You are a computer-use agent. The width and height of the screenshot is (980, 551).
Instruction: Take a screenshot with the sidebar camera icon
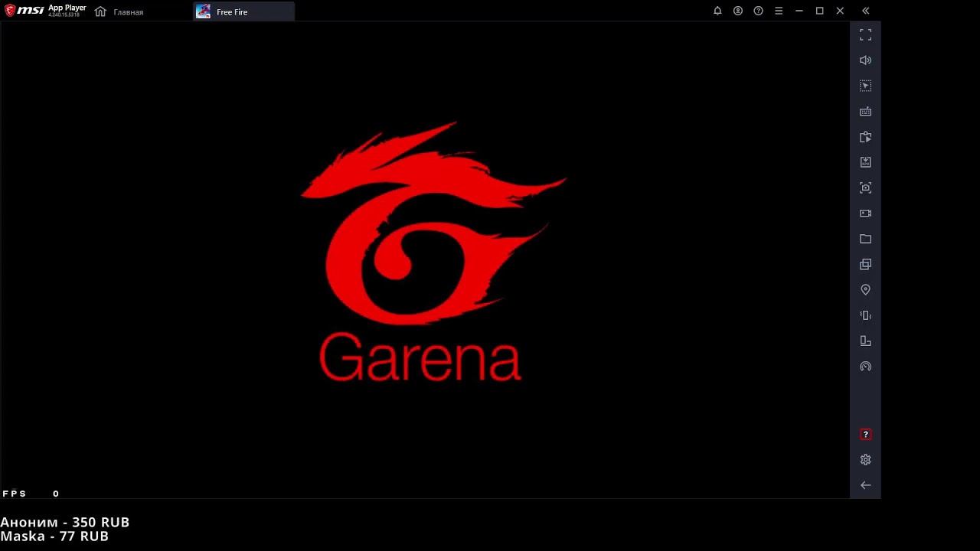[x=865, y=187]
